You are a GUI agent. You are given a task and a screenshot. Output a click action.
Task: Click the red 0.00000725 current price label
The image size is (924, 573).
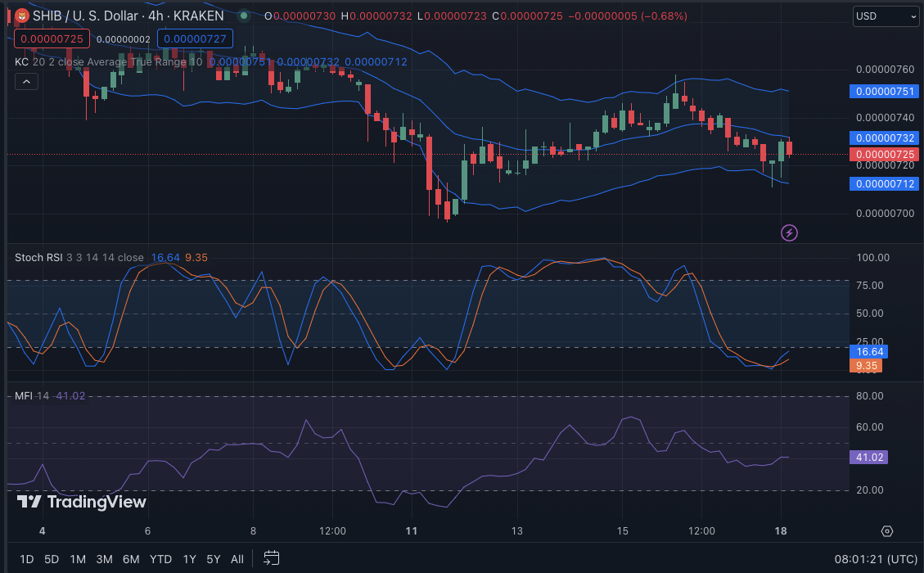click(x=885, y=155)
